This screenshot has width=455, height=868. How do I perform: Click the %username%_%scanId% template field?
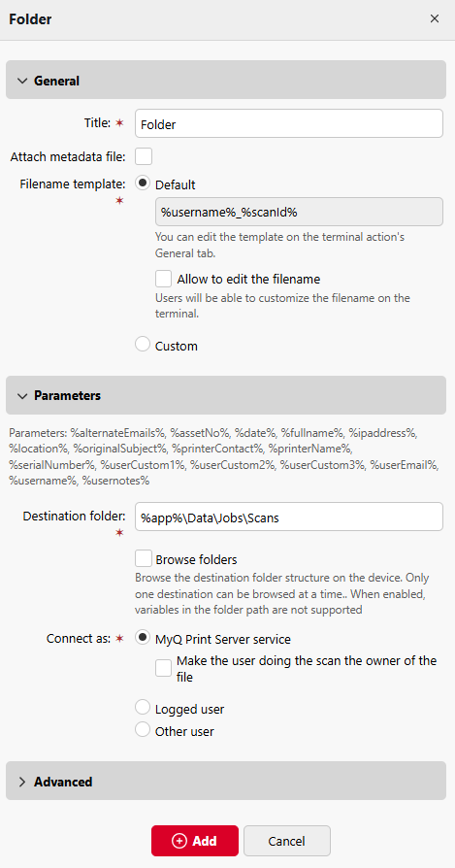click(299, 212)
